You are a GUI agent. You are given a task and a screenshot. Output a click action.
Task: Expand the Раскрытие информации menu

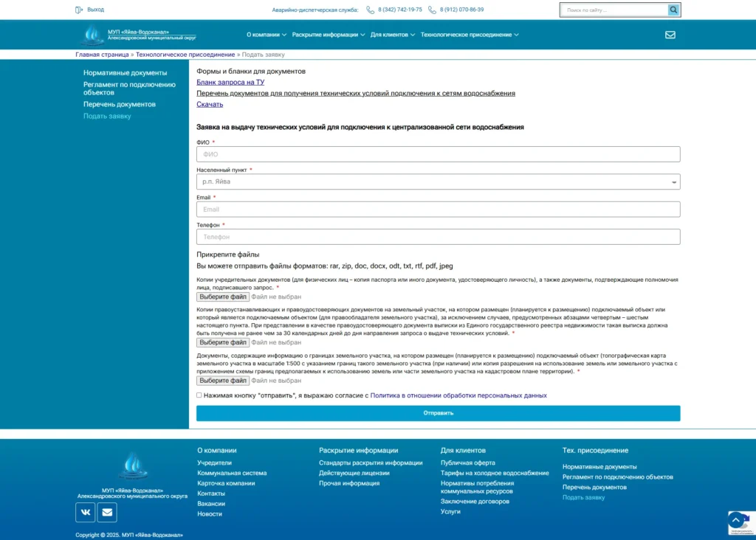click(329, 35)
